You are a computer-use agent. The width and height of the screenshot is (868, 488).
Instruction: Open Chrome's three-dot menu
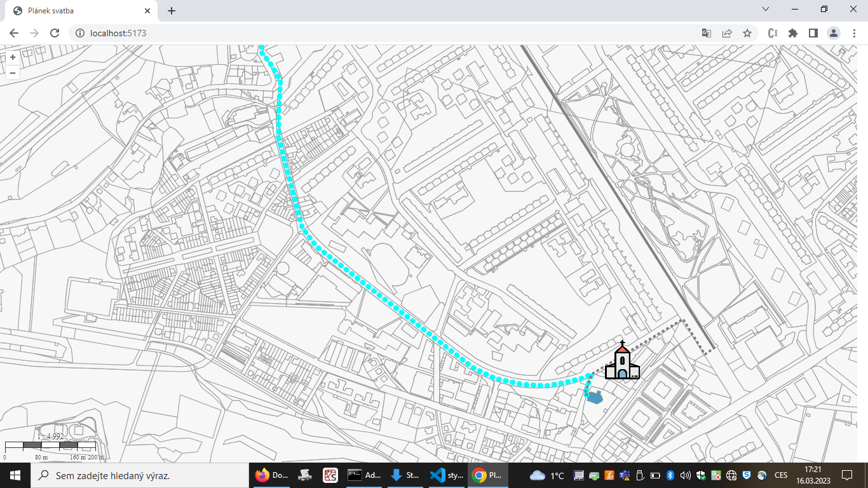click(x=855, y=32)
